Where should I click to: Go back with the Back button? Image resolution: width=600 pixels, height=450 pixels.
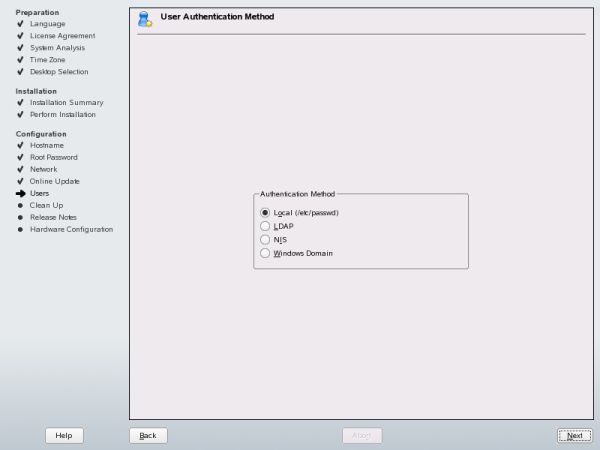148,435
